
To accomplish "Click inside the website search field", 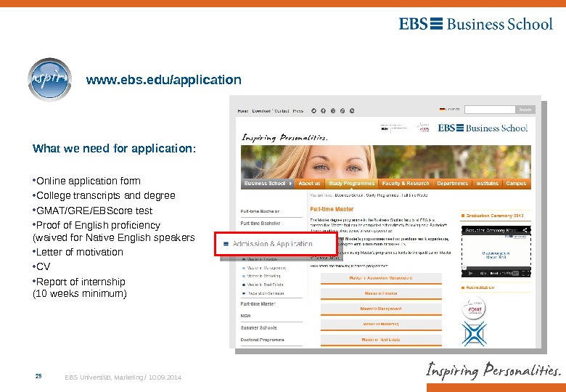I will 490,110.
